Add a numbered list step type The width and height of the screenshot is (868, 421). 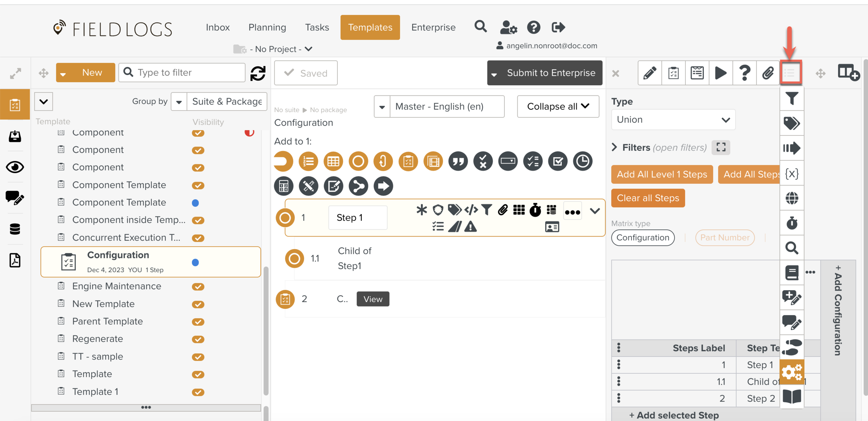tap(308, 161)
